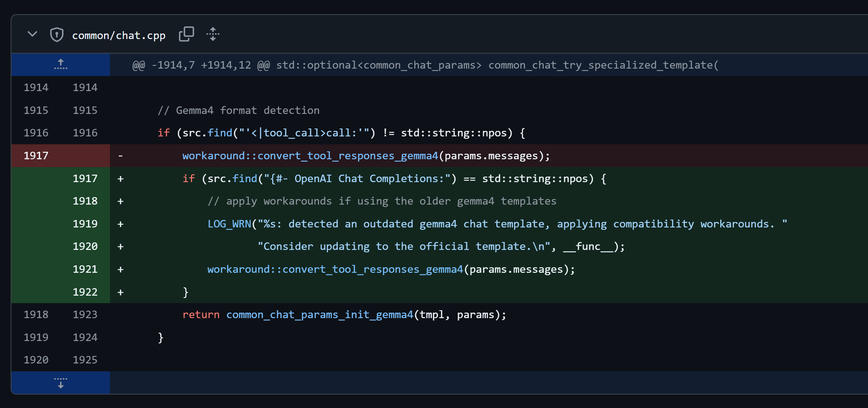Select added line number 1920

pos(85,246)
